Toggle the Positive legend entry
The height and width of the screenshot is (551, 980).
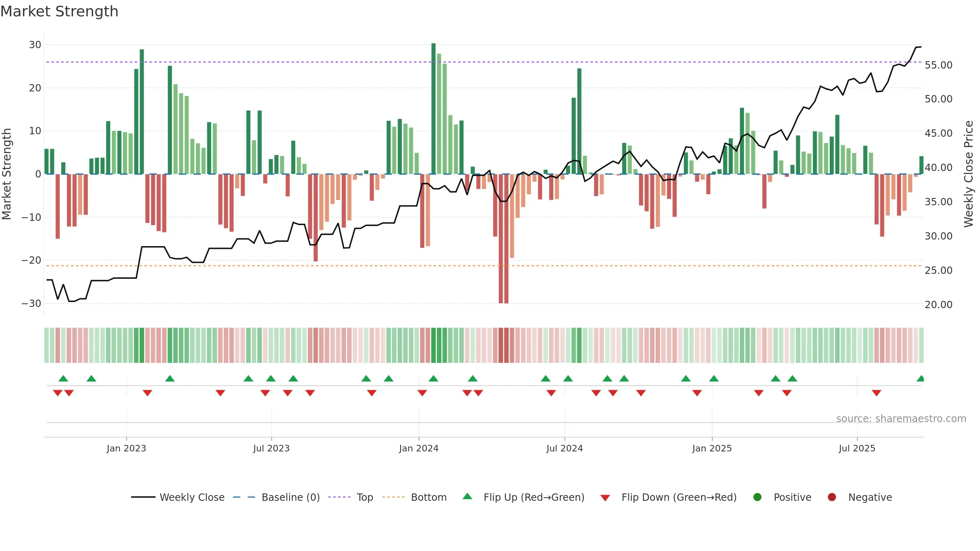tap(782, 497)
